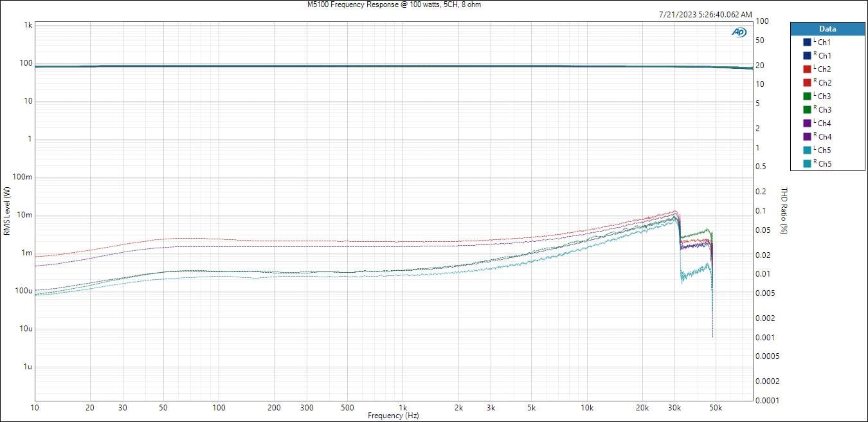Click the M5100 Frequency Response graph title

click(394, 5)
